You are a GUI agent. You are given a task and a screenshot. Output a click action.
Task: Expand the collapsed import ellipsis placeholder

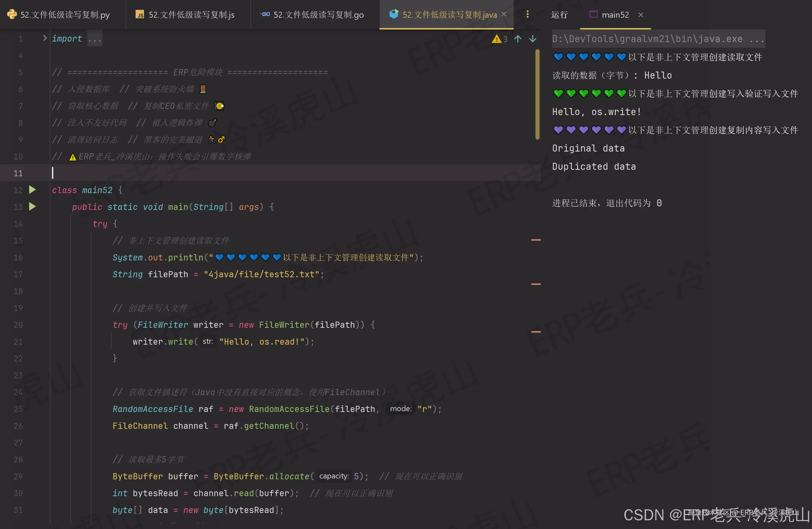(95, 39)
